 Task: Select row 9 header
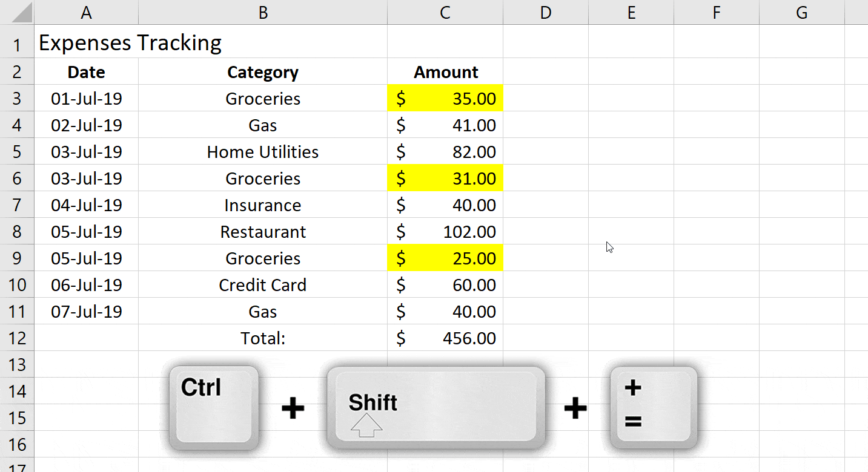[x=18, y=258]
